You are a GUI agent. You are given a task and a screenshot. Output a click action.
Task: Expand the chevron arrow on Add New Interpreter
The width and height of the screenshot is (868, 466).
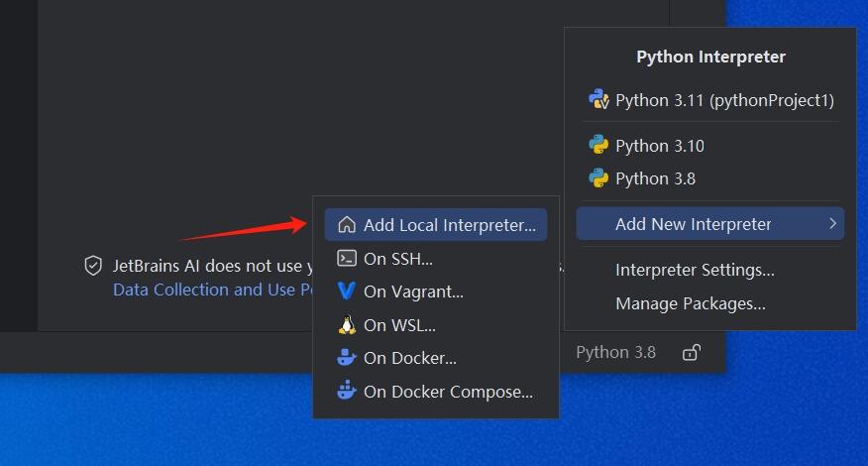832,223
